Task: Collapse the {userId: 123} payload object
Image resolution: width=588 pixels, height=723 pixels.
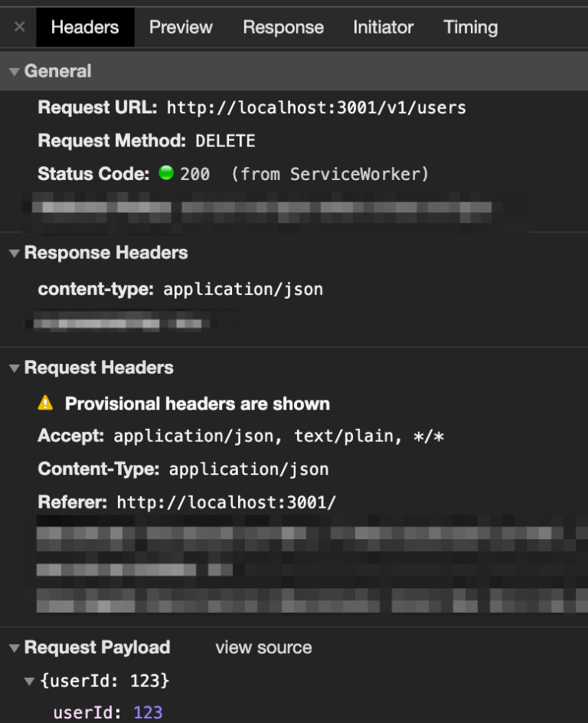Action: pyautogui.click(x=29, y=680)
